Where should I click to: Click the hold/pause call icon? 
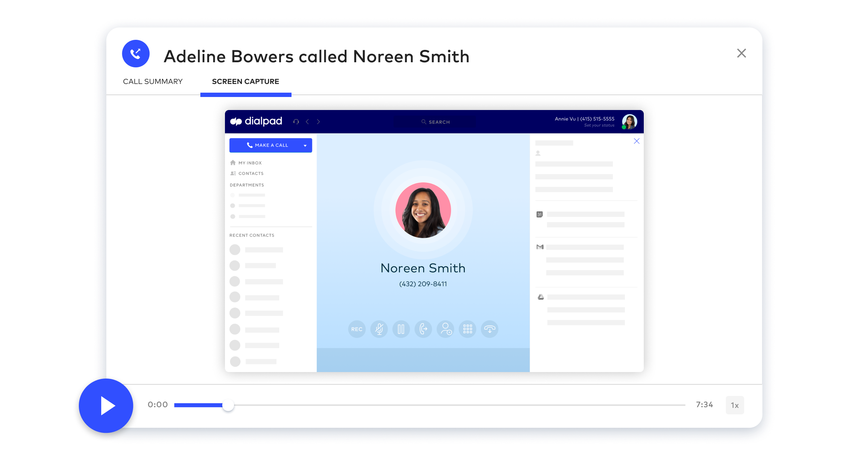tap(400, 329)
